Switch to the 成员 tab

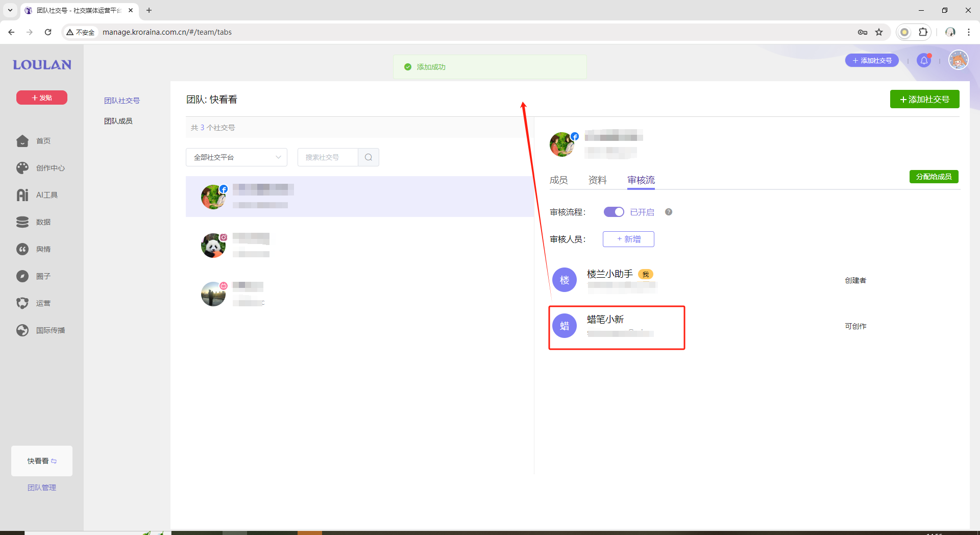[558, 180]
